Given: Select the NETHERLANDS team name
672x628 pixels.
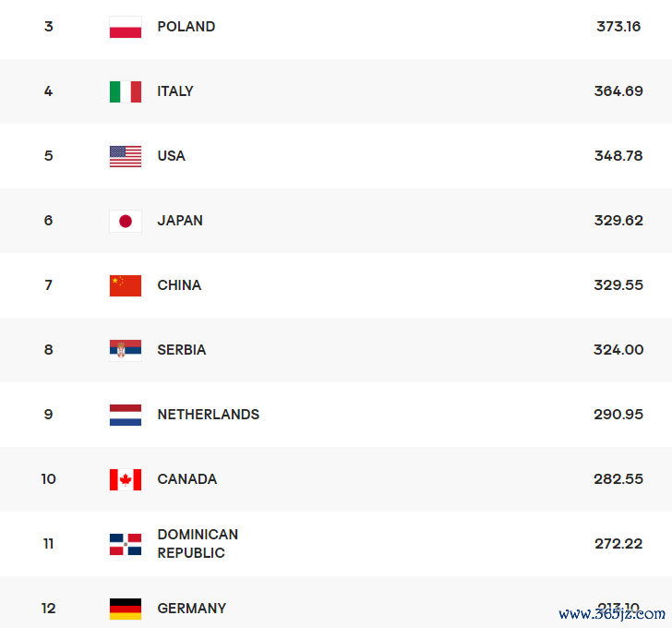Looking at the screenshot, I should (209, 415).
